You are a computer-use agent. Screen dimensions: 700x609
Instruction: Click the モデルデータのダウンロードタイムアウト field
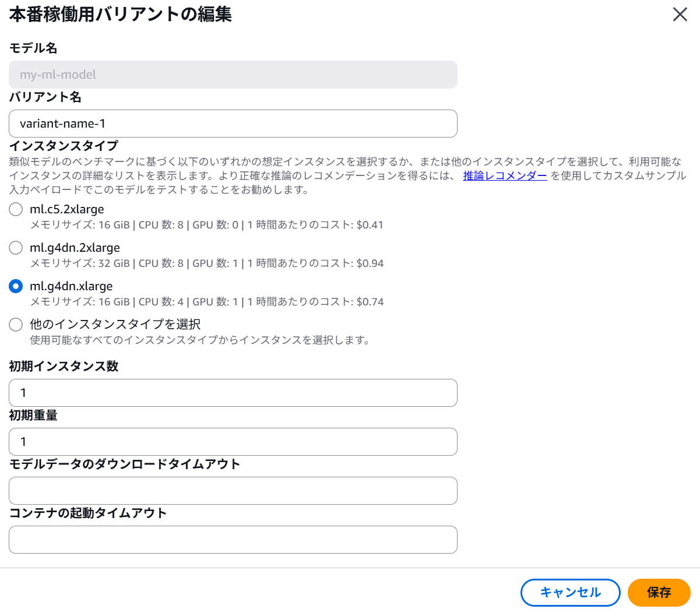click(233, 490)
